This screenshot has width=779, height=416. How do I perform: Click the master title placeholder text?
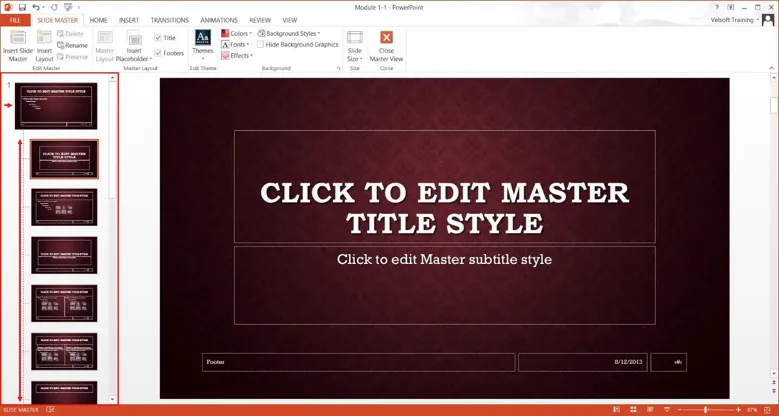click(445, 208)
